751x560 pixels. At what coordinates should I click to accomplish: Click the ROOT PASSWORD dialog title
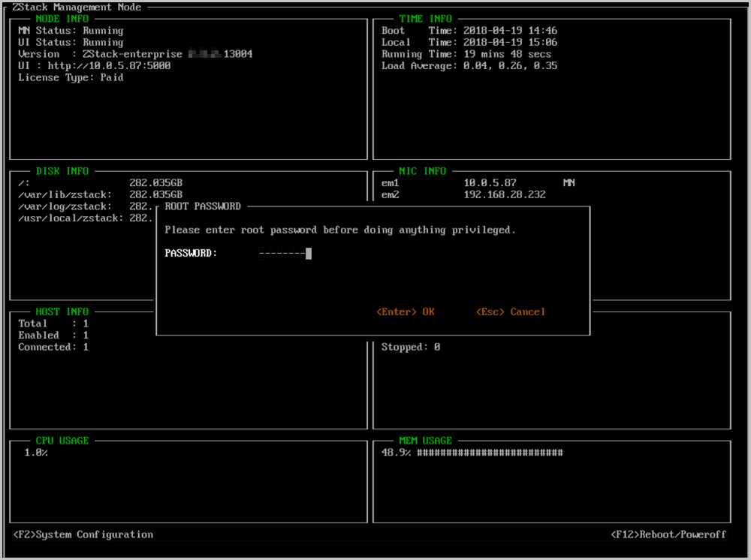click(x=203, y=206)
